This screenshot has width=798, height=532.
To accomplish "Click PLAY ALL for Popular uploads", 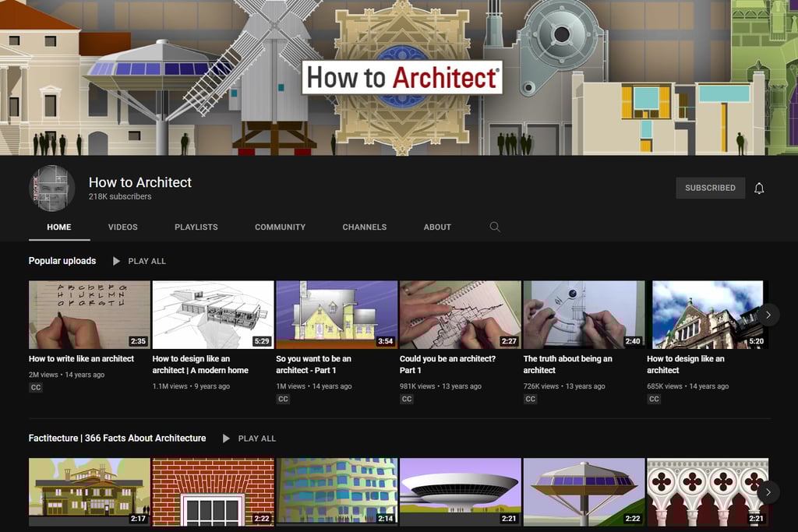I will tap(147, 262).
